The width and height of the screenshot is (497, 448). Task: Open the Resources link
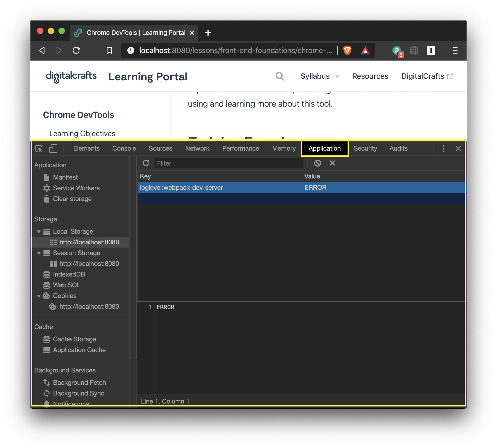(x=370, y=76)
